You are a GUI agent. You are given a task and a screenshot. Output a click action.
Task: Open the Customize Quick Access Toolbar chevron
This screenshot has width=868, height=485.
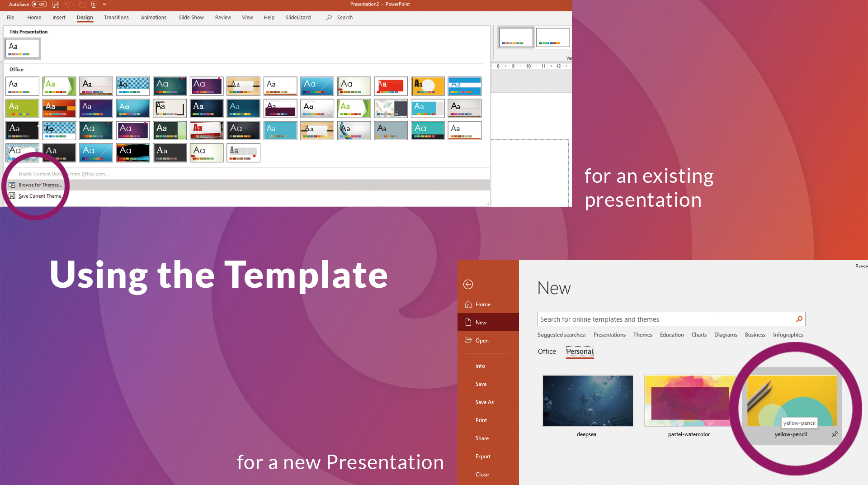click(104, 5)
